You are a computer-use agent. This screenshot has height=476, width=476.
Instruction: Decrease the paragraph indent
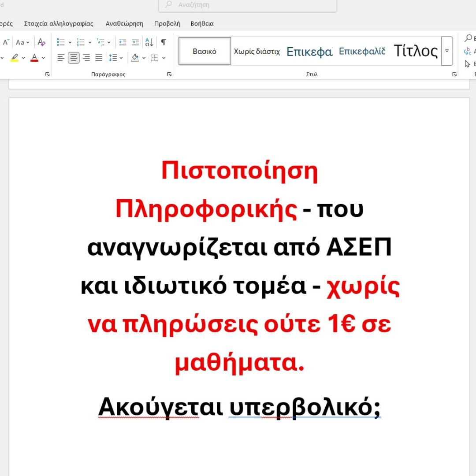(123, 42)
